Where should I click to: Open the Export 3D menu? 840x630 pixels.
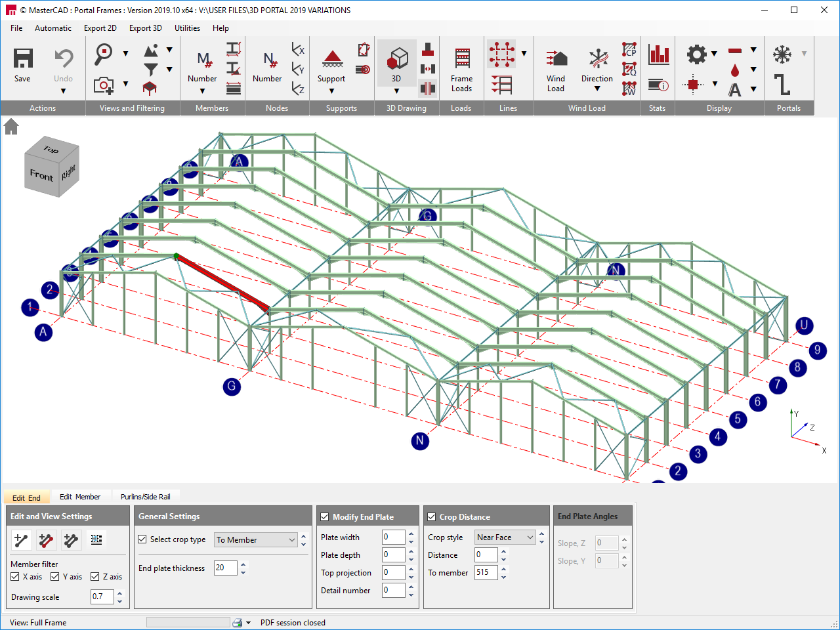pyautogui.click(x=145, y=28)
